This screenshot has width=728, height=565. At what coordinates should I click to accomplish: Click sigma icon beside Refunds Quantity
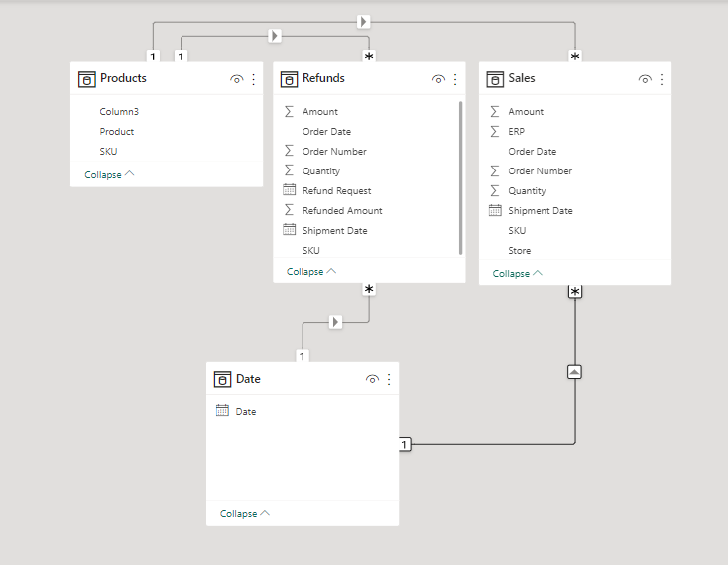pyautogui.click(x=289, y=170)
